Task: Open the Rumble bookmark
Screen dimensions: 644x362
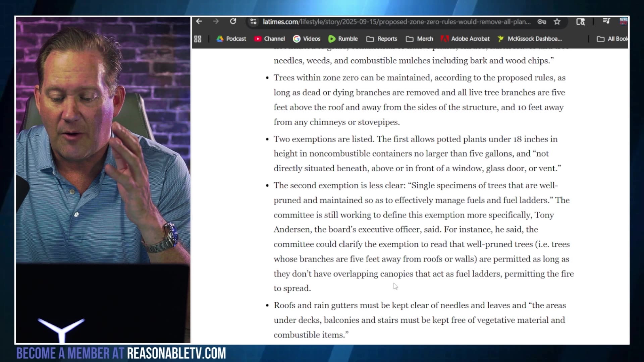Action: coord(343,39)
